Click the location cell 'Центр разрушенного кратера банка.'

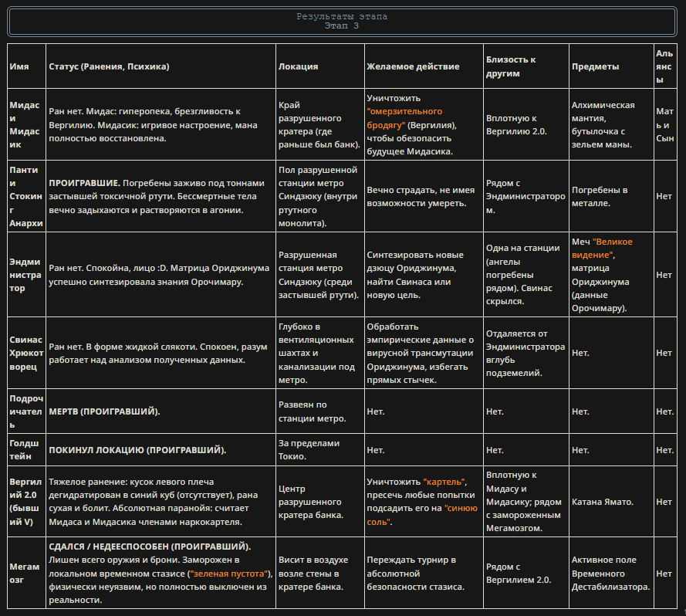click(x=320, y=501)
